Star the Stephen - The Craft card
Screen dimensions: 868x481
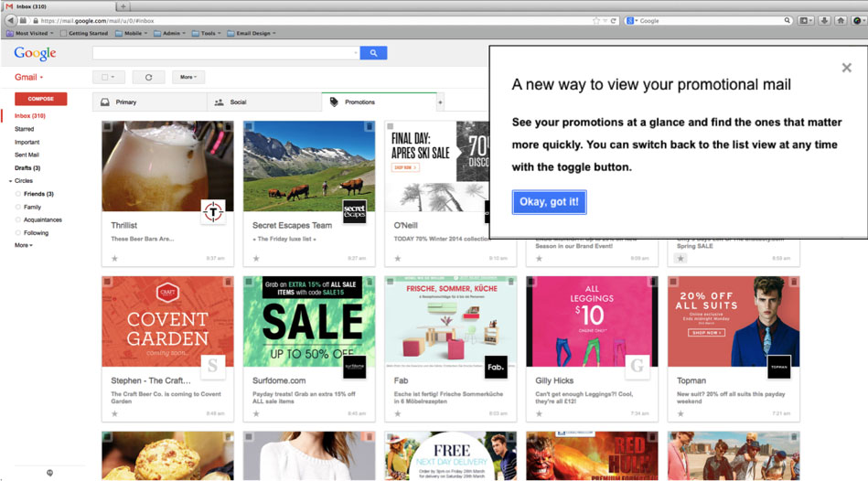[x=114, y=413]
